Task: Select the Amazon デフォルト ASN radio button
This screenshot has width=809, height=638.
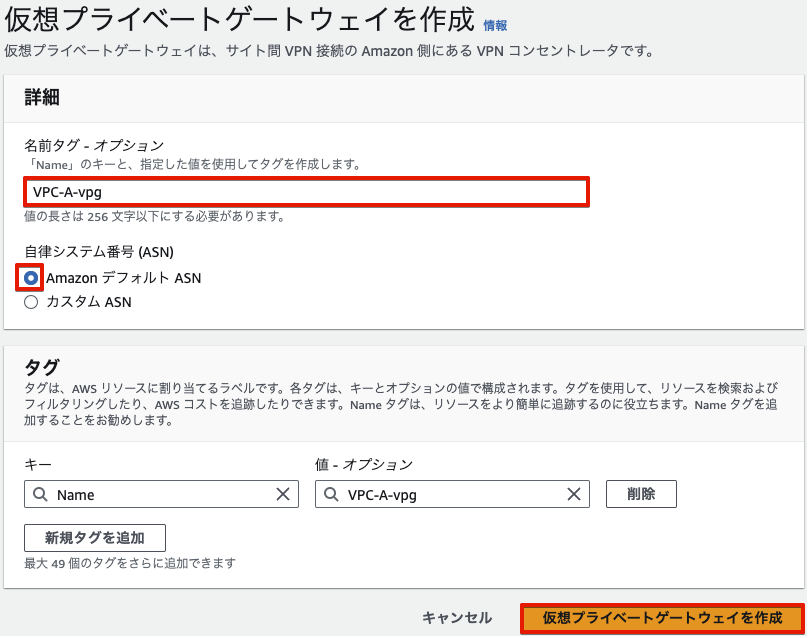Action: [x=31, y=278]
